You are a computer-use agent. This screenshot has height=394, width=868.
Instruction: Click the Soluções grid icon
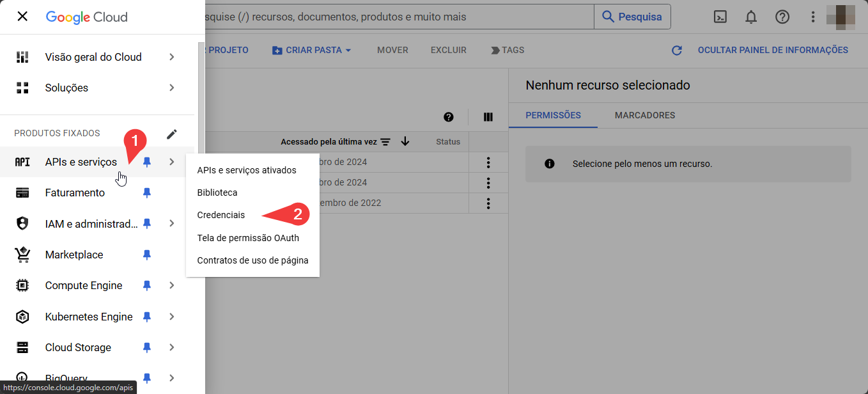[x=22, y=88]
